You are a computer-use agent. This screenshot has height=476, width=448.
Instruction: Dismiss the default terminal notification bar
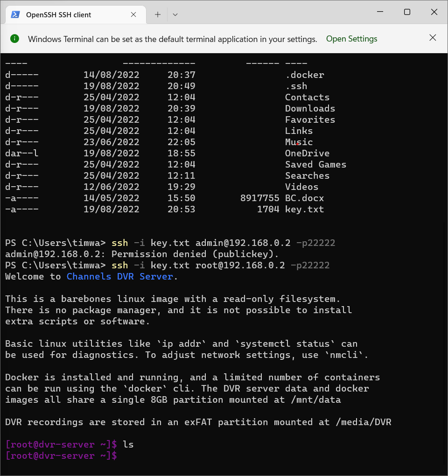(x=433, y=38)
